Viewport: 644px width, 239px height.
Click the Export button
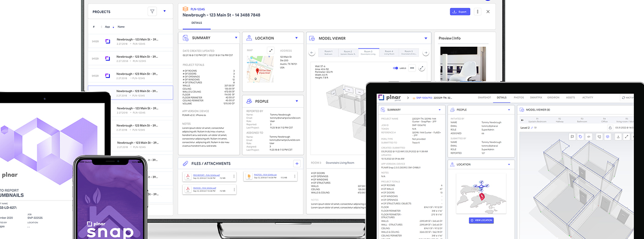460,12
